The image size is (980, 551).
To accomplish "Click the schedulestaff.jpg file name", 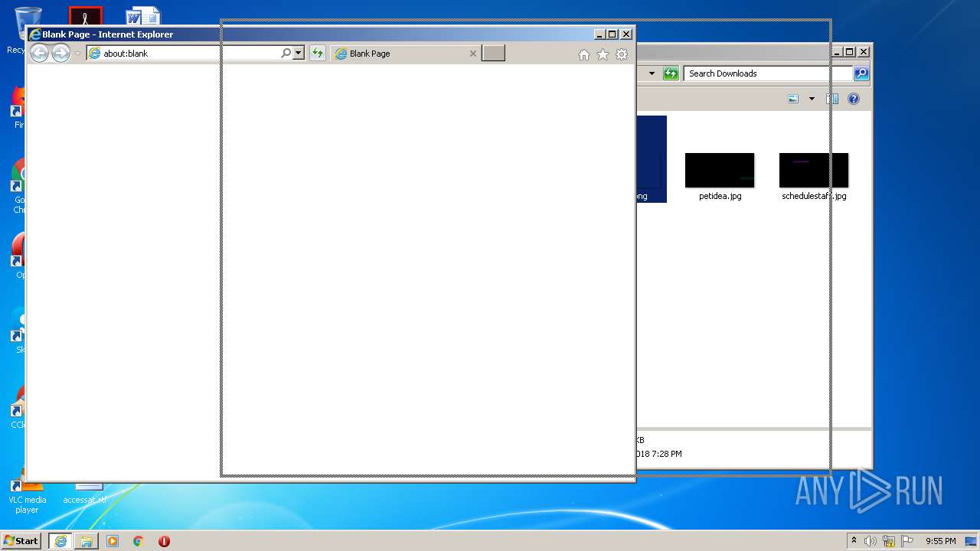I will tap(814, 196).
